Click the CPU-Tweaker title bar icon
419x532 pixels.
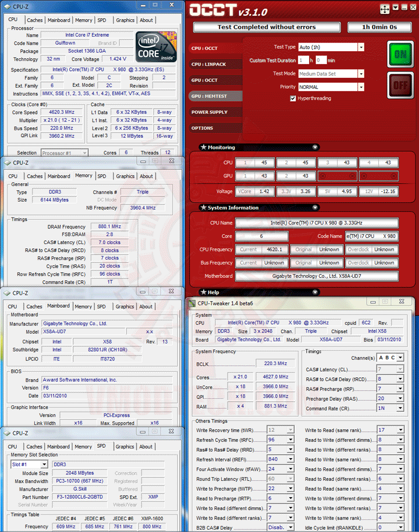click(192, 304)
